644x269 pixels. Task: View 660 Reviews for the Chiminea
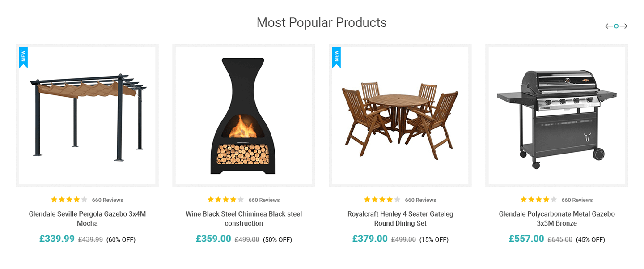(264, 200)
